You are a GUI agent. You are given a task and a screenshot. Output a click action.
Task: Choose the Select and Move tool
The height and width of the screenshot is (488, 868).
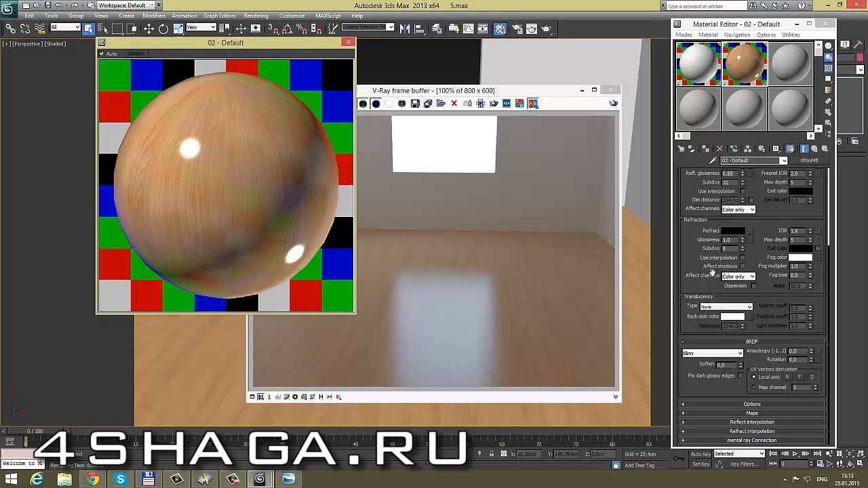[149, 28]
